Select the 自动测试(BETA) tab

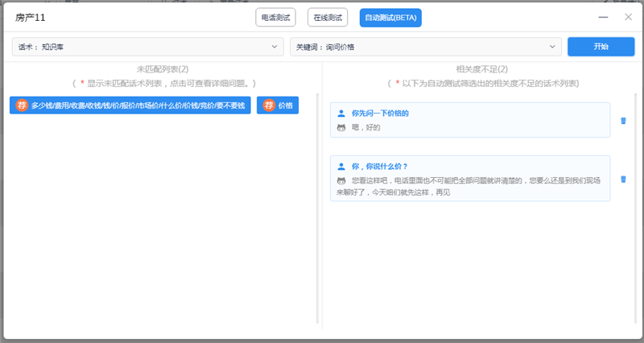(390, 17)
